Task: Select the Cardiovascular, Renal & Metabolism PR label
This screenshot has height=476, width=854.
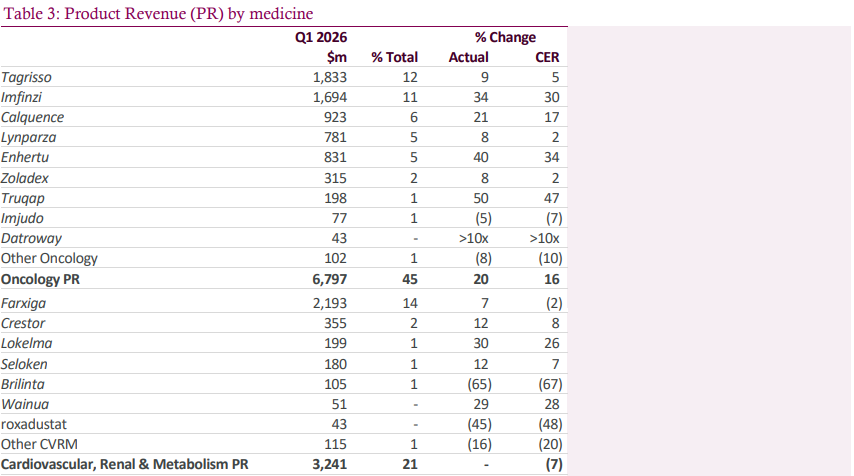Action: point(124,464)
